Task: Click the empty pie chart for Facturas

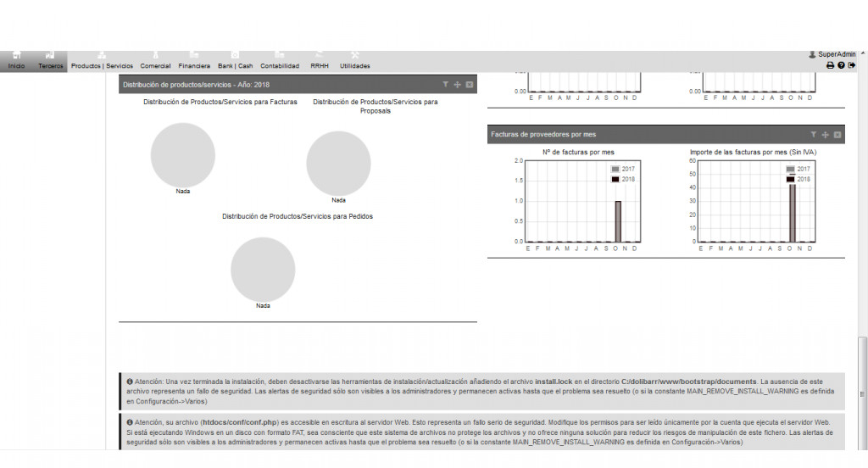Action: tap(183, 155)
